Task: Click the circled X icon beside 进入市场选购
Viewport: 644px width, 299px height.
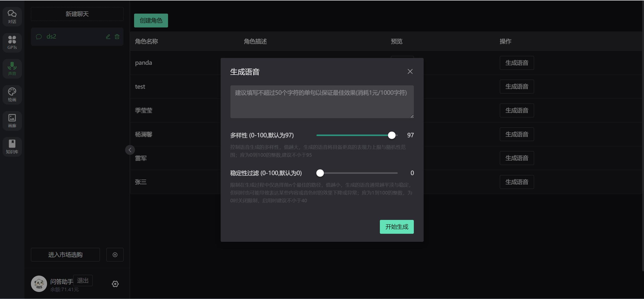Action: click(x=115, y=255)
